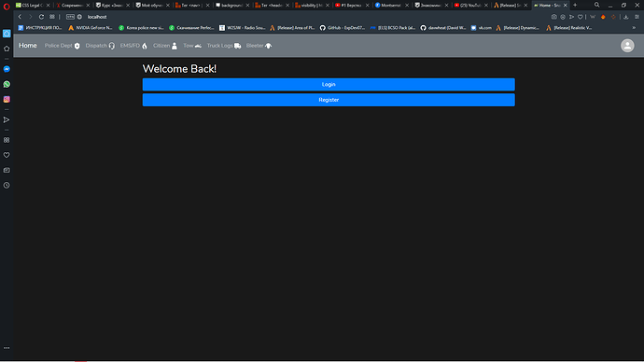Open the [Release] Realistic V bookmark
Screen dimensions: 644x362
(x=569, y=28)
